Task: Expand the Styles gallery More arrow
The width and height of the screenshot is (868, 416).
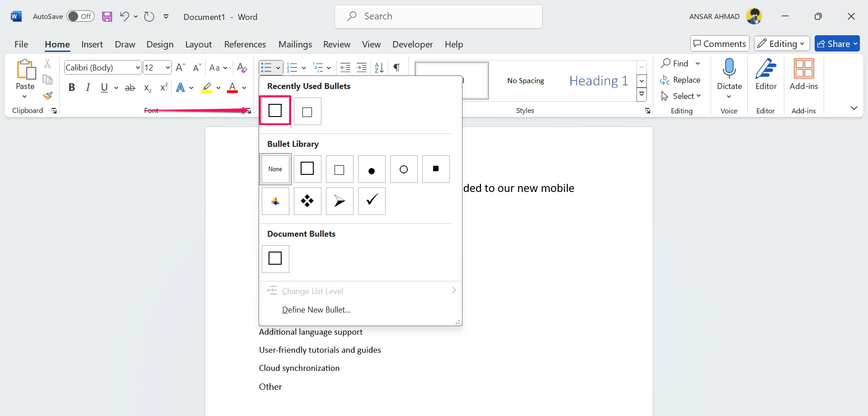Action: click(642, 95)
